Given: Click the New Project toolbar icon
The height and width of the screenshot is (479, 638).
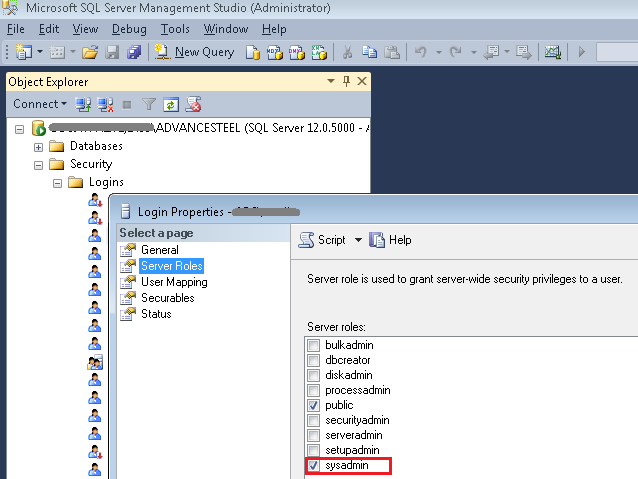Looking at the screenshot, I should (24, 52).
